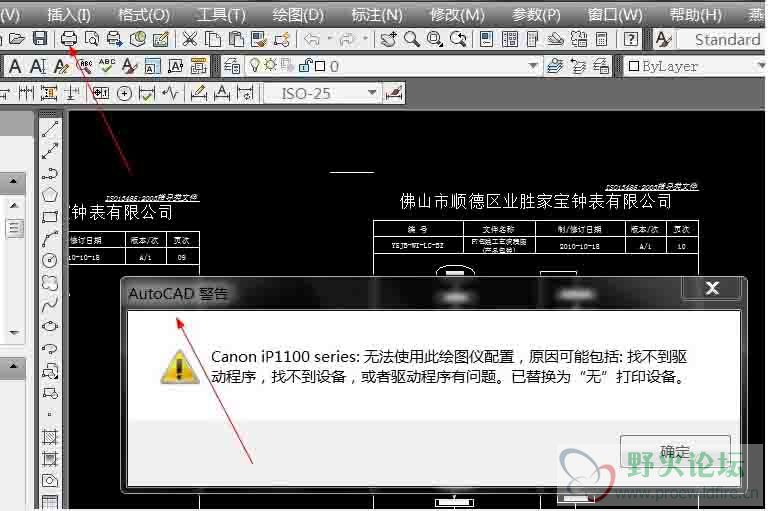768x511 pixels.
Task: Open the 插入(I) menu
Action: pos(69,15)
